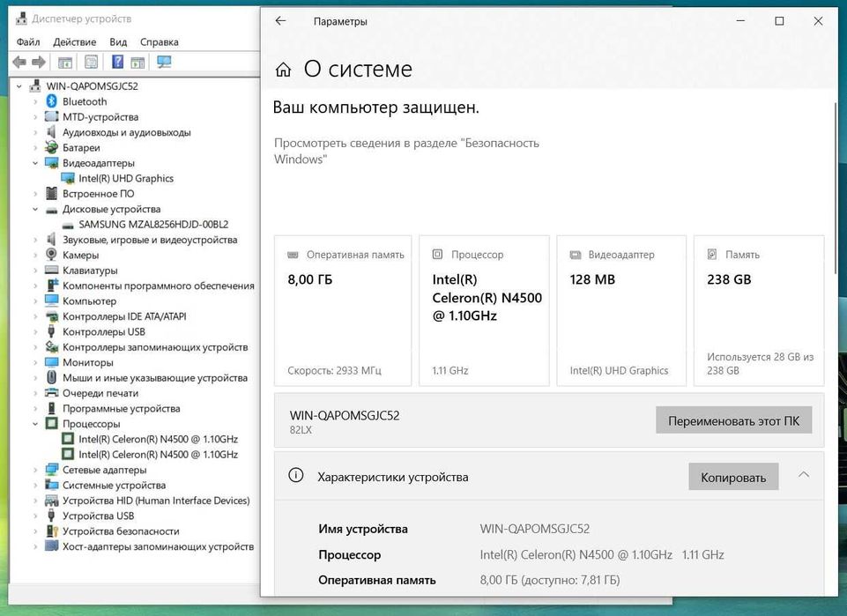The width and height of the screenshot is (847, 616).
Task: Select Контроллеры запоминающих устройств item
Action: 155,347
